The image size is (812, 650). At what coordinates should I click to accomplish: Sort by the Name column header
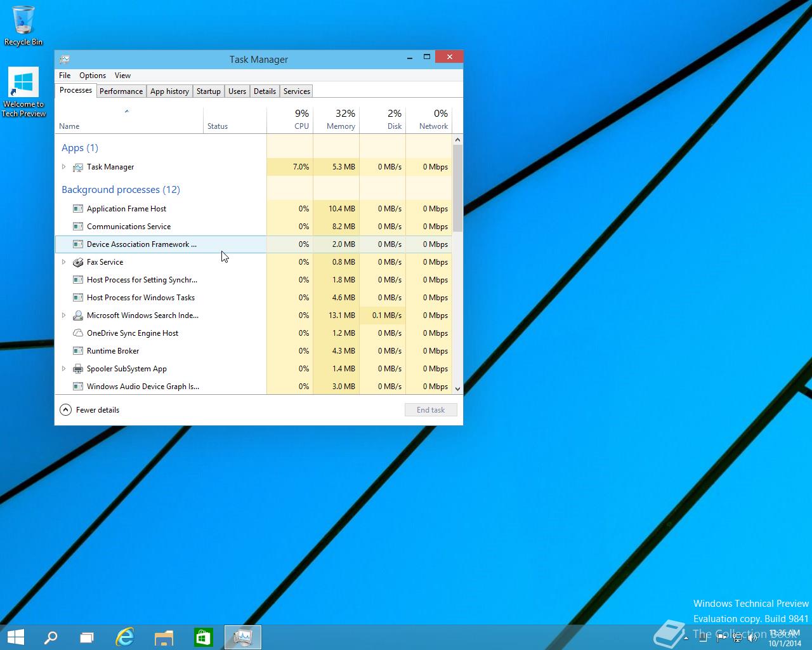pos(129,120)
